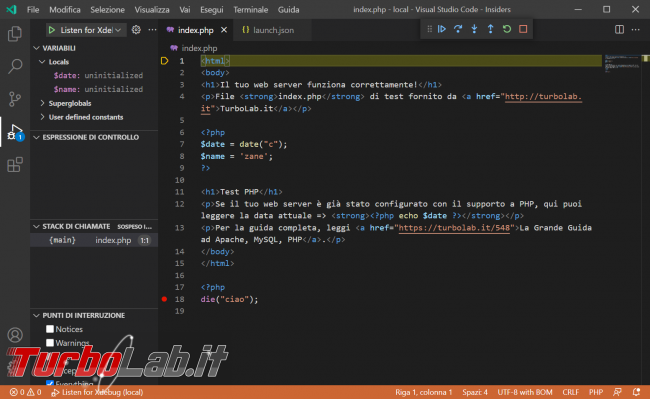Open the File menu
The width and height of the screenshot is (650, 399).
33,9
